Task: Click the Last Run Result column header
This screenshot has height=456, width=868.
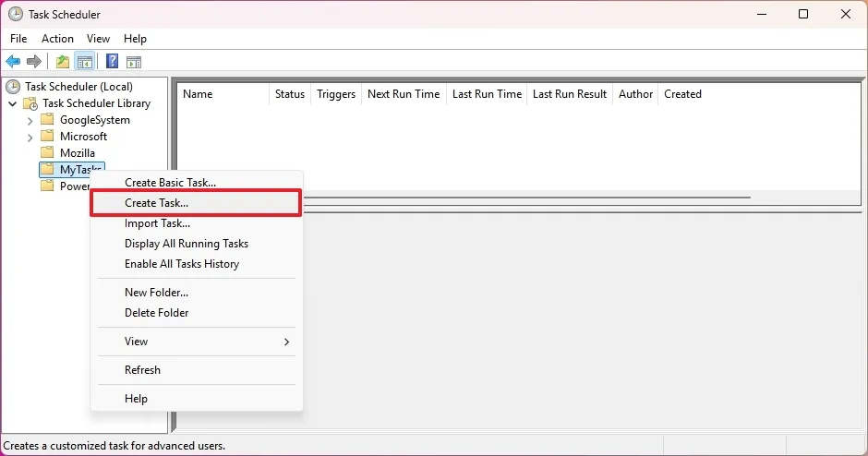Action: pyautogui.click(x=569, y=94)
